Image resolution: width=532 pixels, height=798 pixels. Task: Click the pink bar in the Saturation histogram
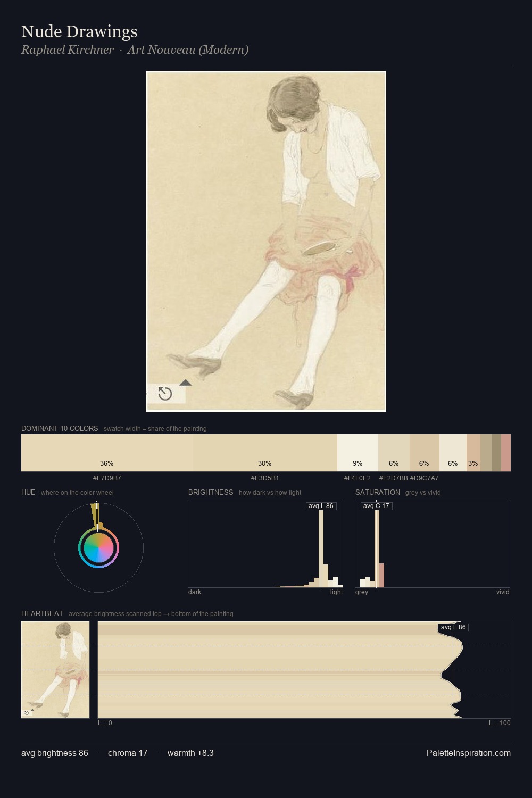pyautogui.click(x=381, y=575)
